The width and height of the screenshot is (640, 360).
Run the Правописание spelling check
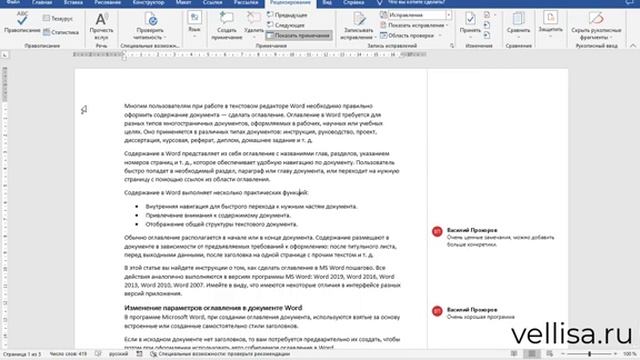22,23
